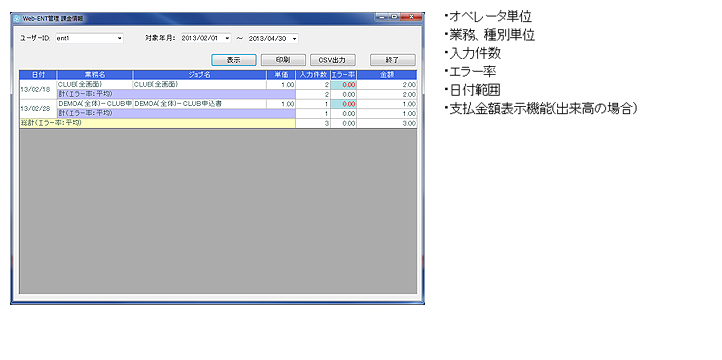
Task: Select the 金額 cell in the DEMOA(全体) job row
Action: (x=387, y=104)
